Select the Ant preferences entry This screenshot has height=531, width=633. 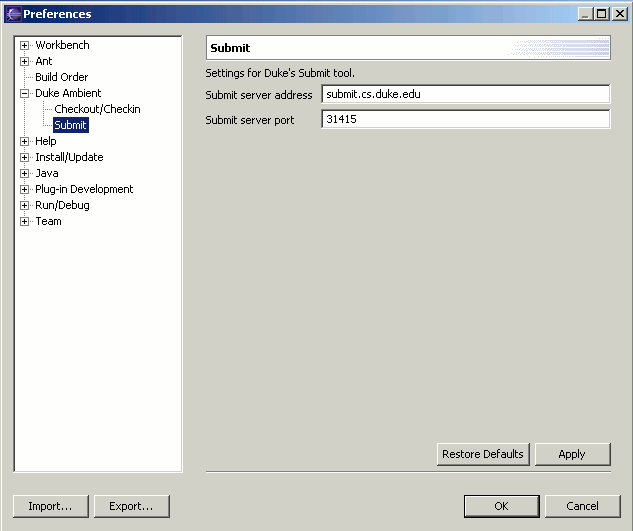pos(44,61)
